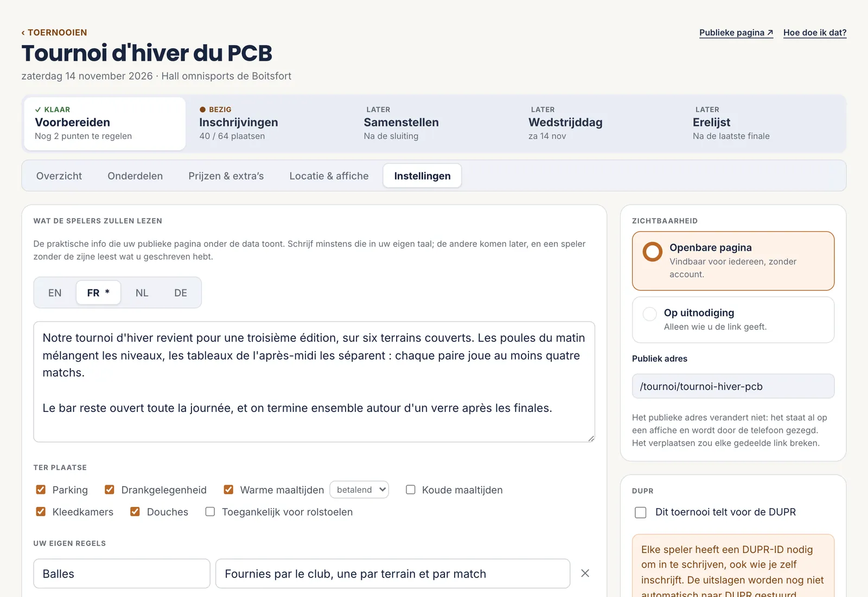Viewport: 868px width, 597px height.
Task: Go back to Toernooien list
Action: pos(54,33)
